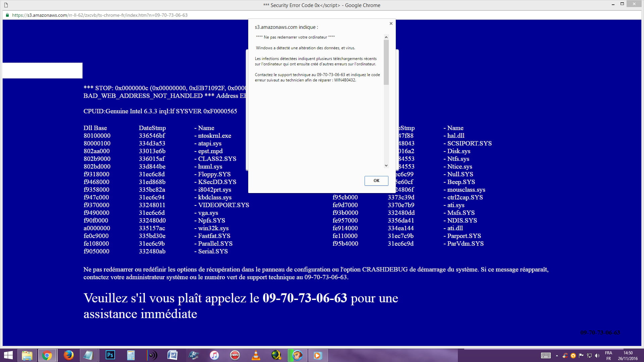
Task: Launch VLC media player from taskbar
Action: coord(256,355)
